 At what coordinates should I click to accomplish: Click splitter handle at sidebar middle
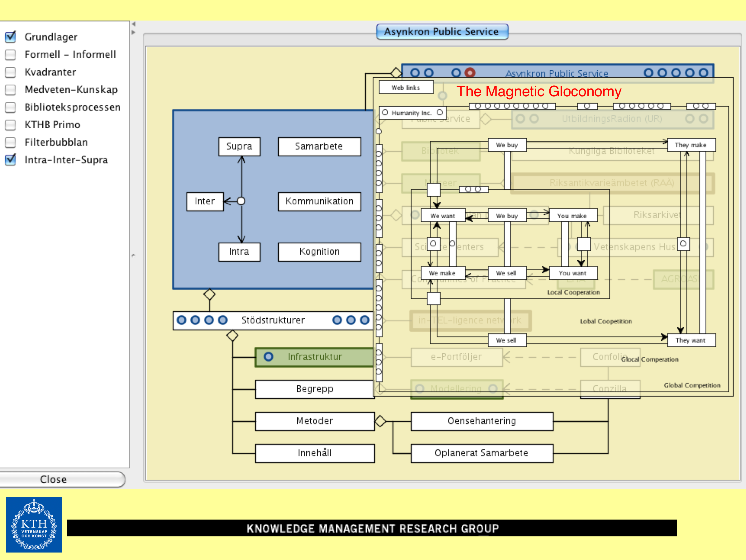click(134, 256)
